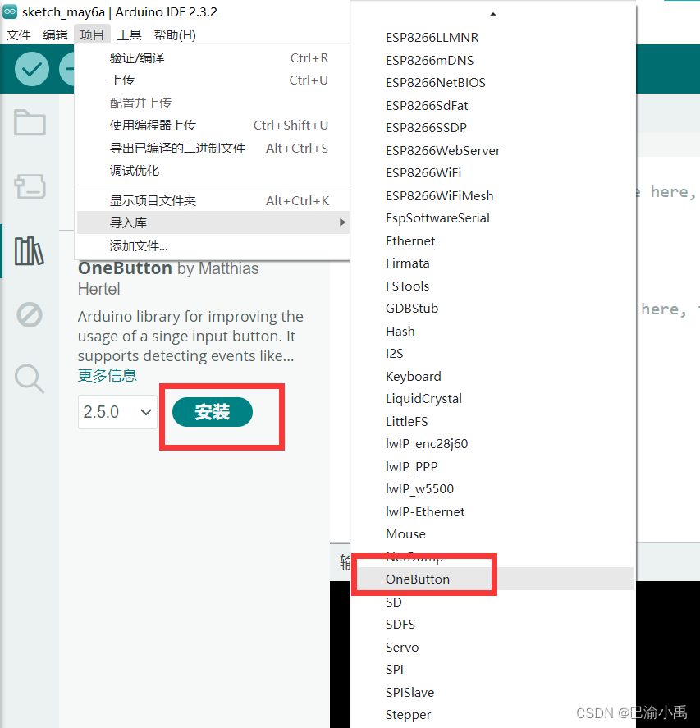Select SPISlave library
700x728 pixels.
tap(493, 692)
